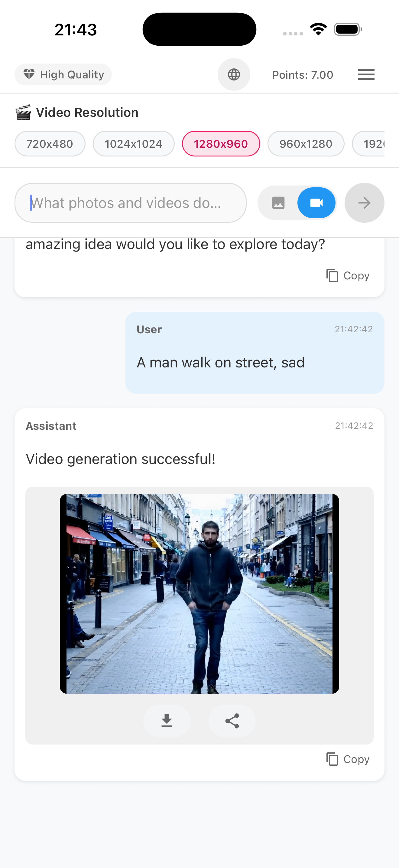Focus the prompt text input field

pyautogui.click(x=131, y=203)
